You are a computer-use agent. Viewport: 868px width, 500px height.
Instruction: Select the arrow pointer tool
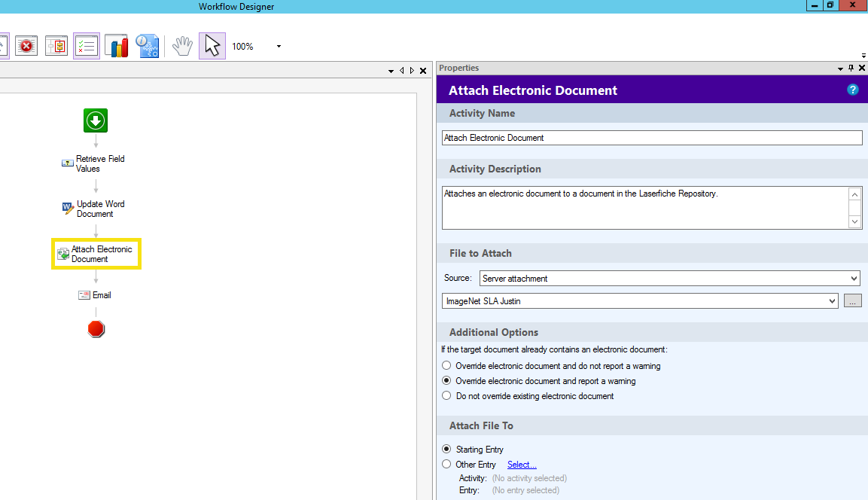pos(212,46)
